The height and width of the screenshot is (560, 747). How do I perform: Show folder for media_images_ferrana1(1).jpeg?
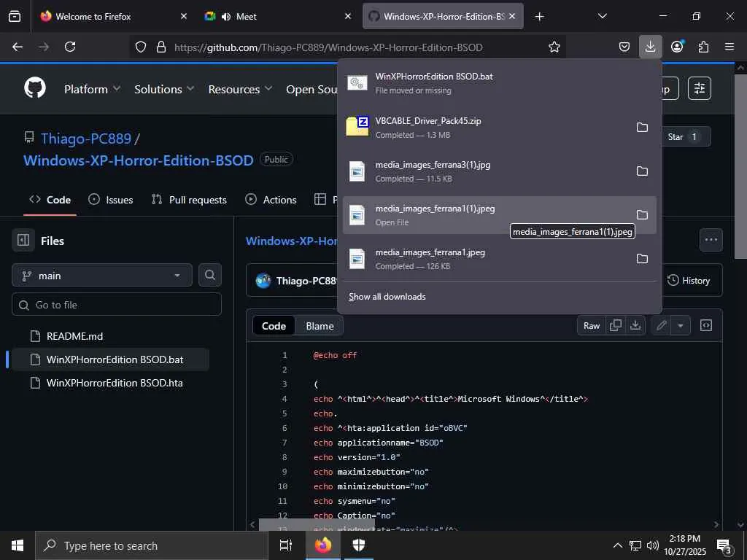point(642,215)
